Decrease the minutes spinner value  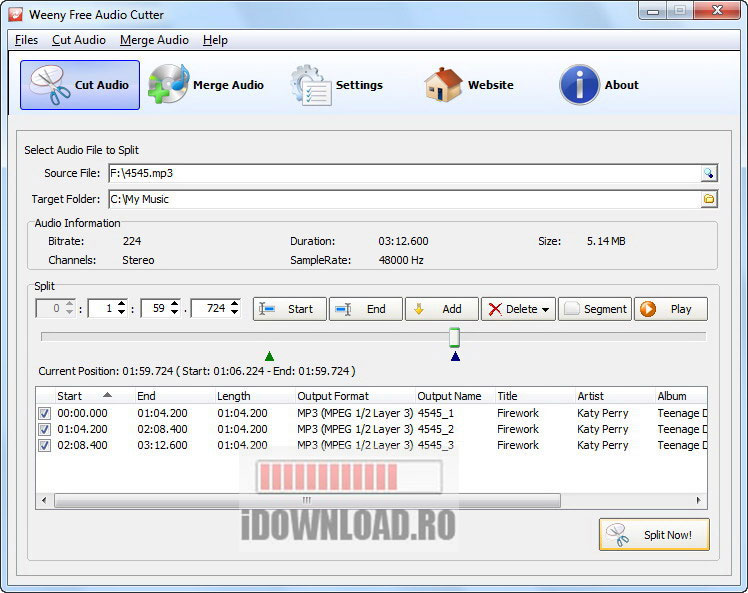pyautogui.click(x=122, y=312)
